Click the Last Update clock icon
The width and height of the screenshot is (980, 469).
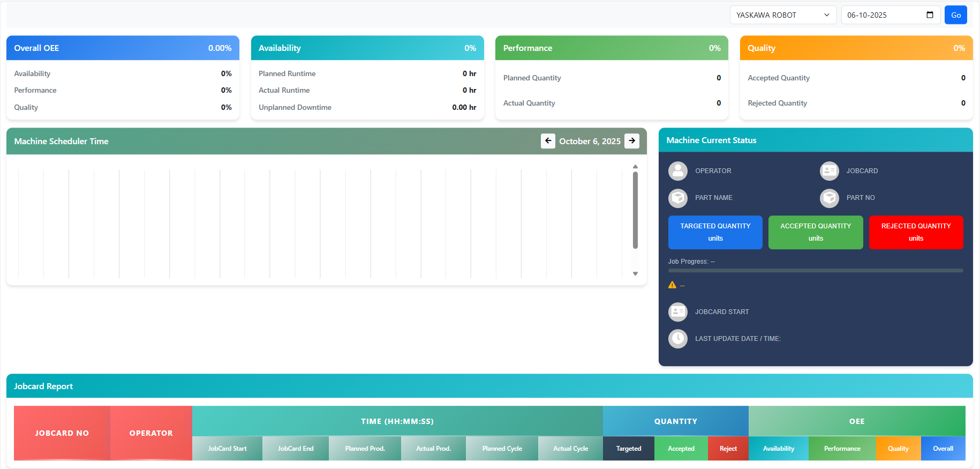click(x=677, y=339)
